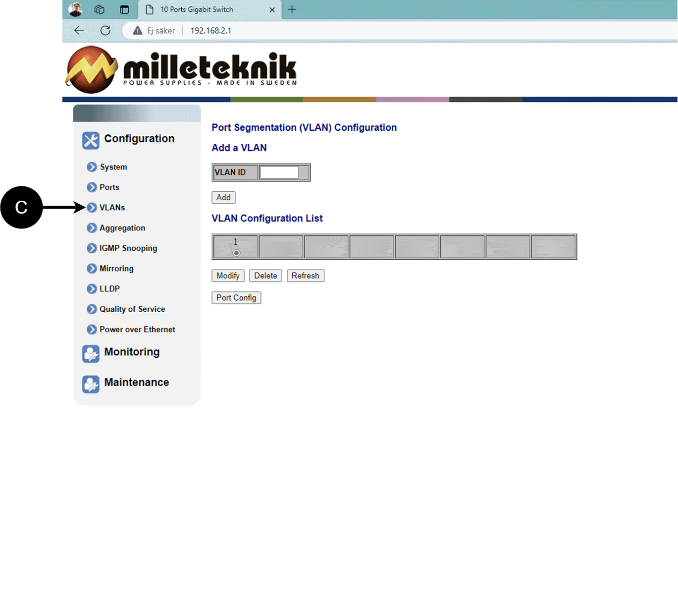Click the browser back arrow
Viewport: 678px width, 616px height.
tap(79, 30)
